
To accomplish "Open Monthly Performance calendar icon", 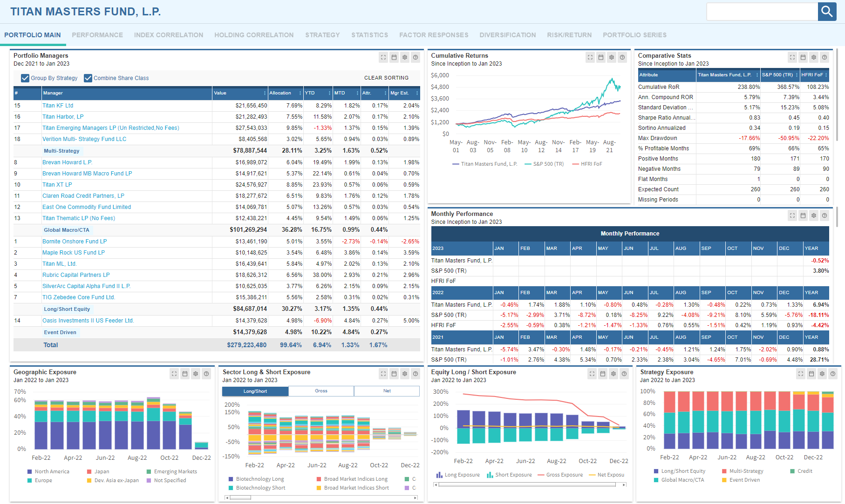I will pos(803,215).
